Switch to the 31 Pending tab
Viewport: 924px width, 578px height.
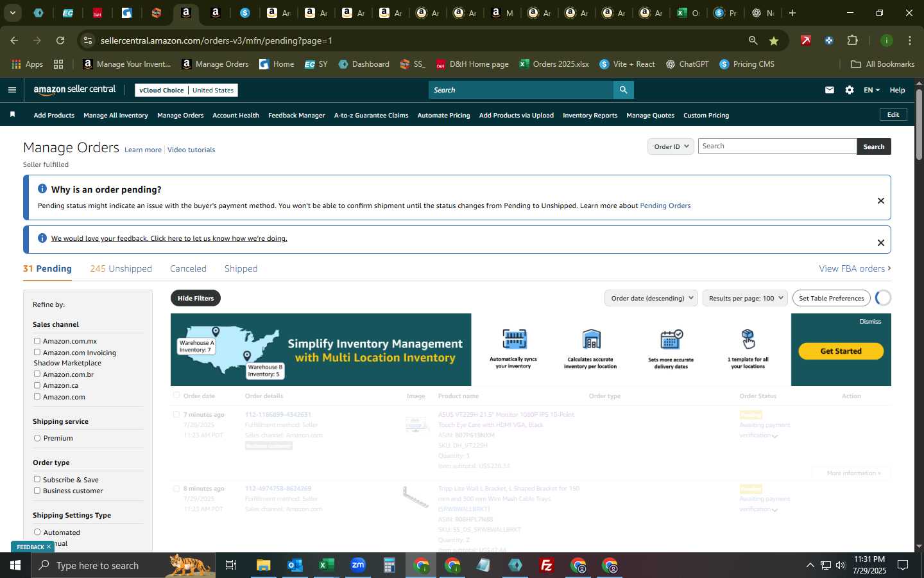[47, 268]
